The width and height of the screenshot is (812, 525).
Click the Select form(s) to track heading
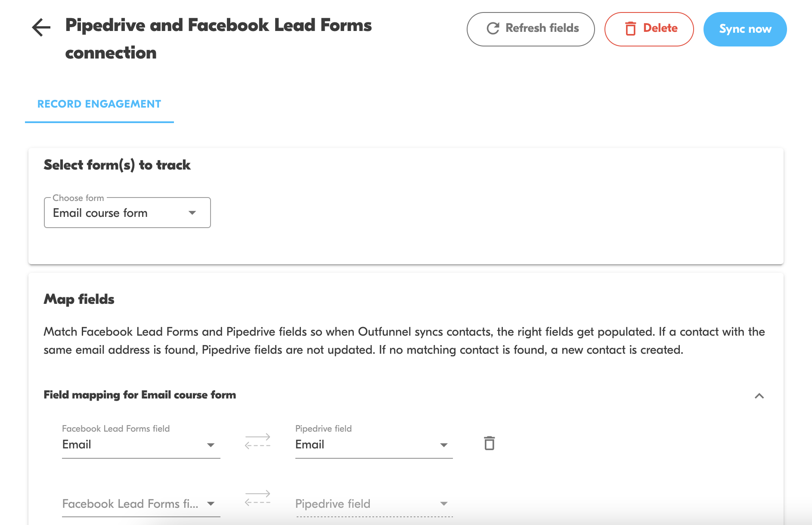(x=117, y=165)
